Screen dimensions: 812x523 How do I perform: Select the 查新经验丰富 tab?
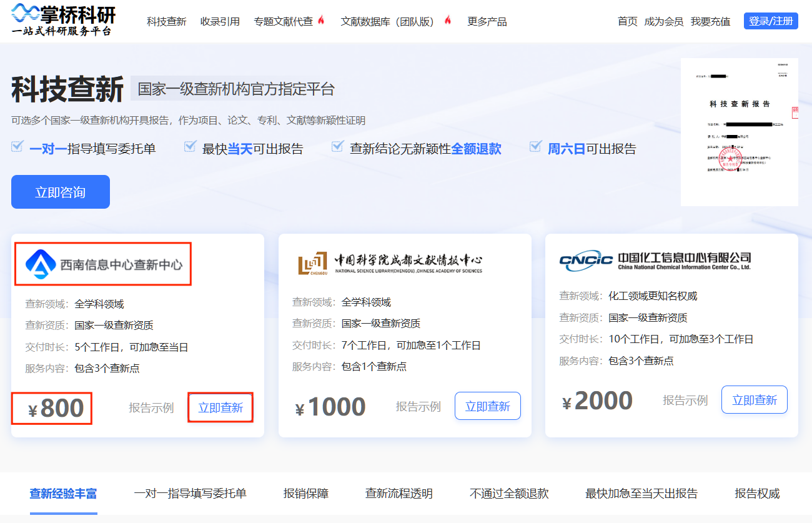(x=64, y=494)
